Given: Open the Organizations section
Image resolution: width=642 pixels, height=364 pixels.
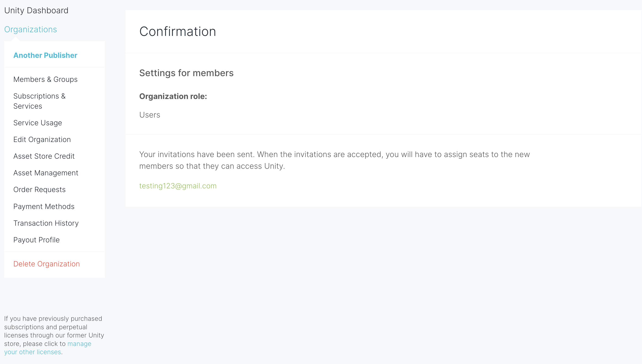Looking at the screenshot, I should click(30, 29).
